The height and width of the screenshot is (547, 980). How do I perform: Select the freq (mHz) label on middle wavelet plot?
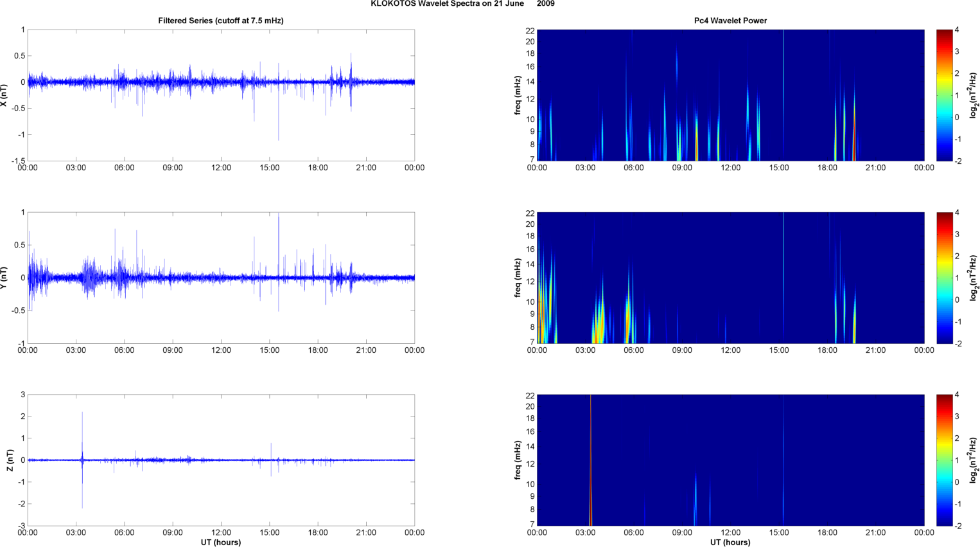[x=518, y=278]
